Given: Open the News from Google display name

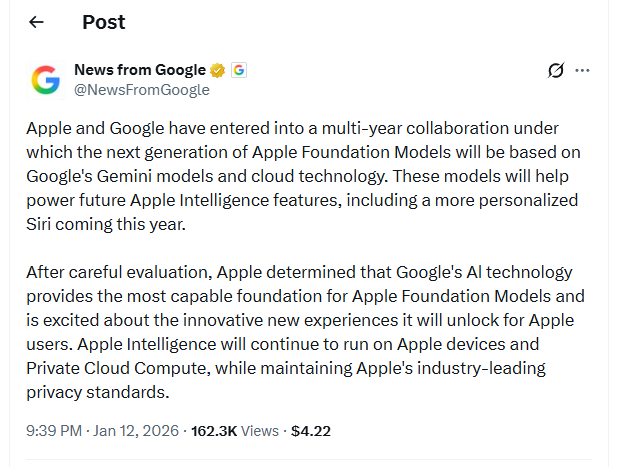Looking at the screenshot, I should (x=140, y=70).
